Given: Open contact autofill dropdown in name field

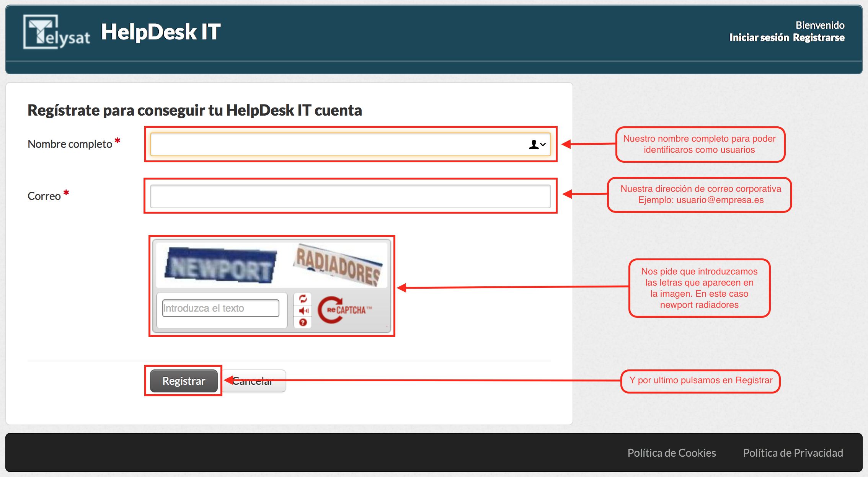Looking at the screenshot, I should [x=537, y=144].
